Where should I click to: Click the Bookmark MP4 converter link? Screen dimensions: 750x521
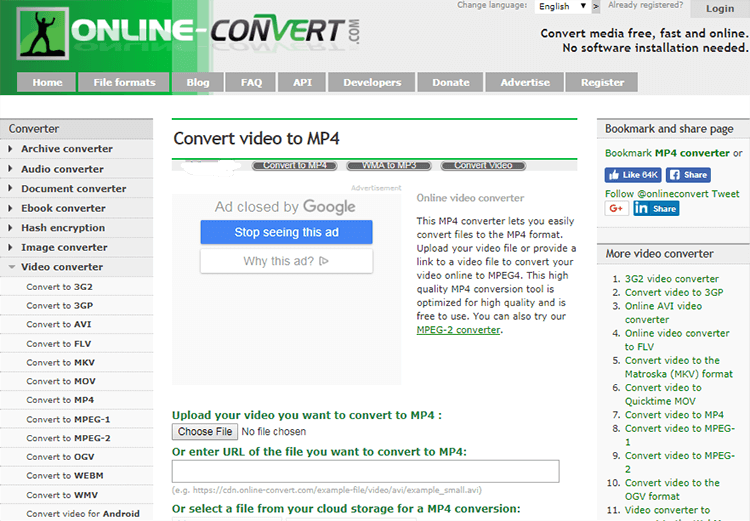[x=667, y=153]
